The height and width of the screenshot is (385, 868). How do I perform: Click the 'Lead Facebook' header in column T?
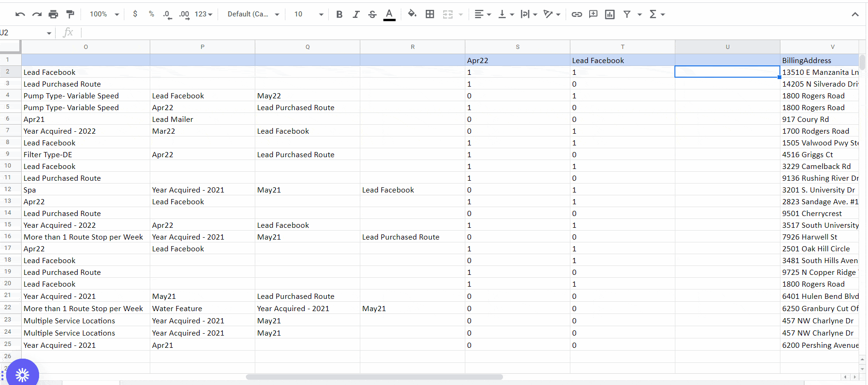click(x=623, y=60)
